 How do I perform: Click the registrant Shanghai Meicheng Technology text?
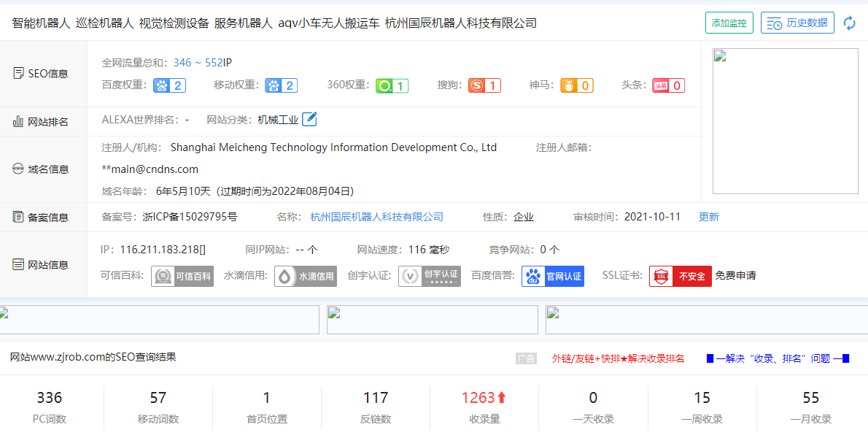(x=334, y=147)
